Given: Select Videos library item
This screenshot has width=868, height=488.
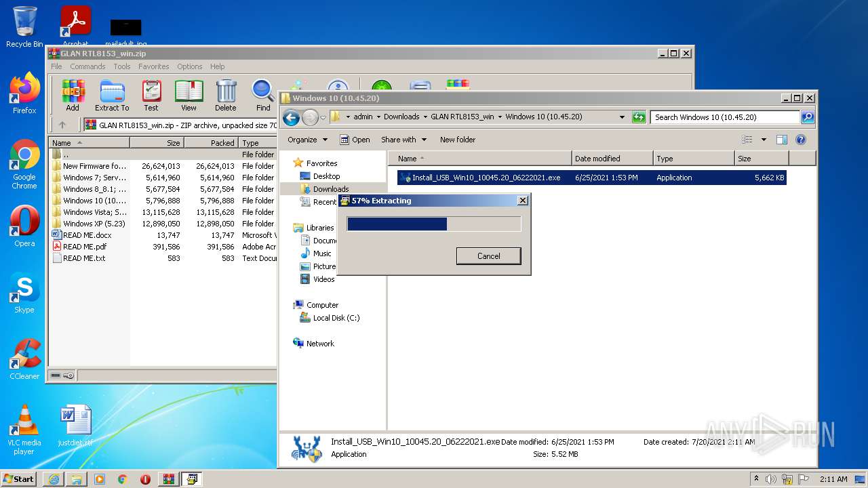Looking at the screenshot, I should coord(323,279).
